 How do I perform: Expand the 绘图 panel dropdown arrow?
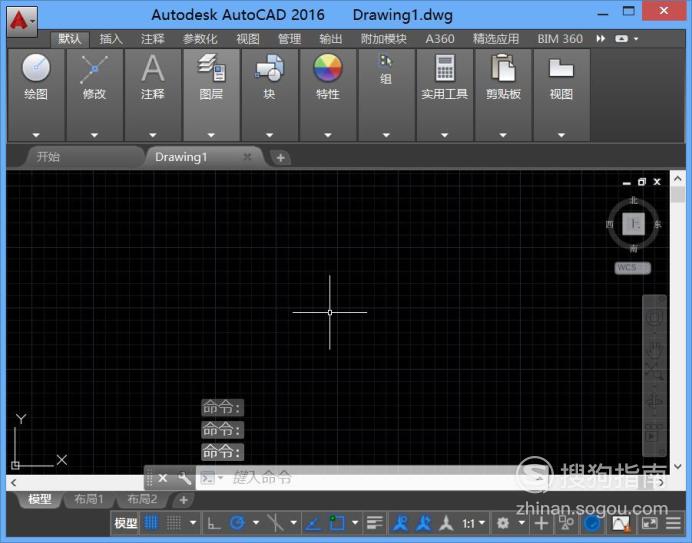[36, 135]
